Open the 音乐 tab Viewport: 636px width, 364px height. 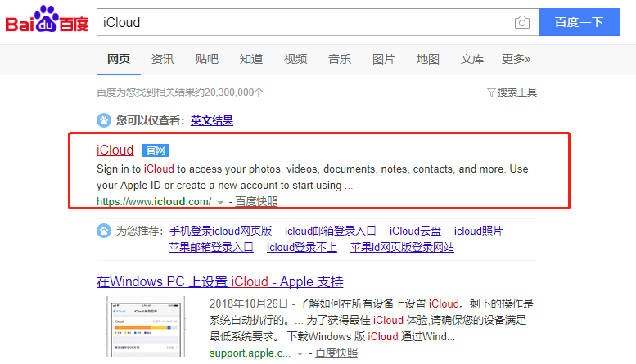[340, 59]
